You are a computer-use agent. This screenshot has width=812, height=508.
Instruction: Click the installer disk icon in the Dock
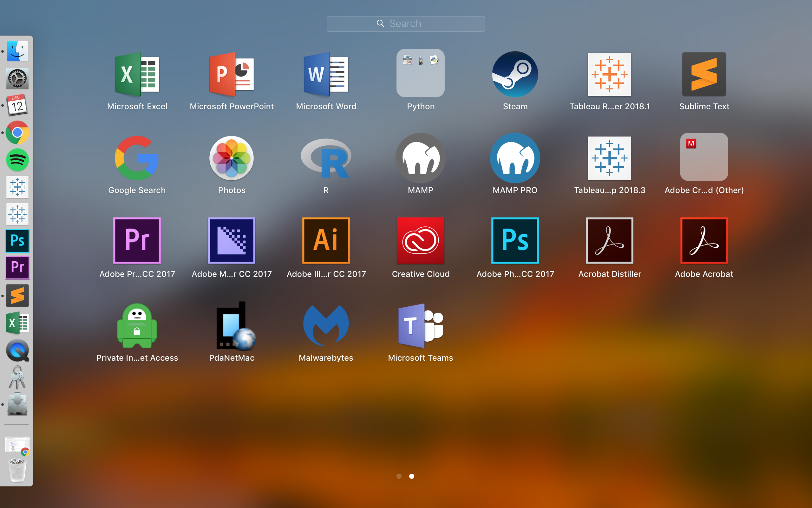point(17,404)
